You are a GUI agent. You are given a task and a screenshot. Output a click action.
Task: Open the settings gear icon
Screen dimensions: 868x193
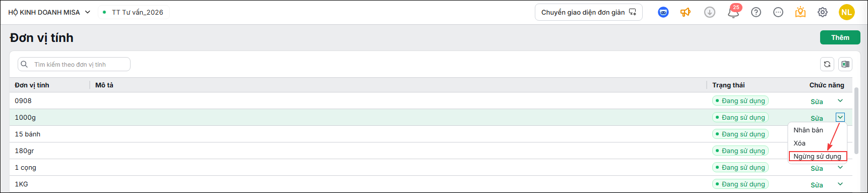point(823,12)
